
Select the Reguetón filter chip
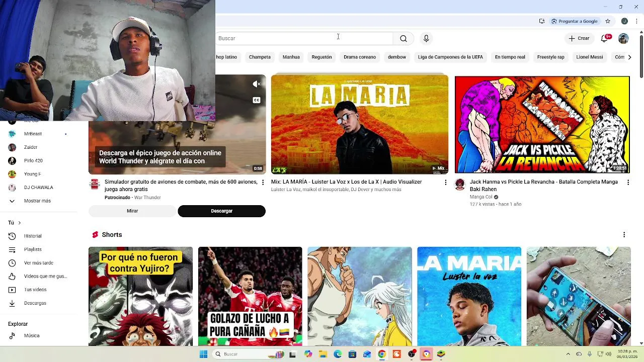pyautogui.click(x=321, y=57)
